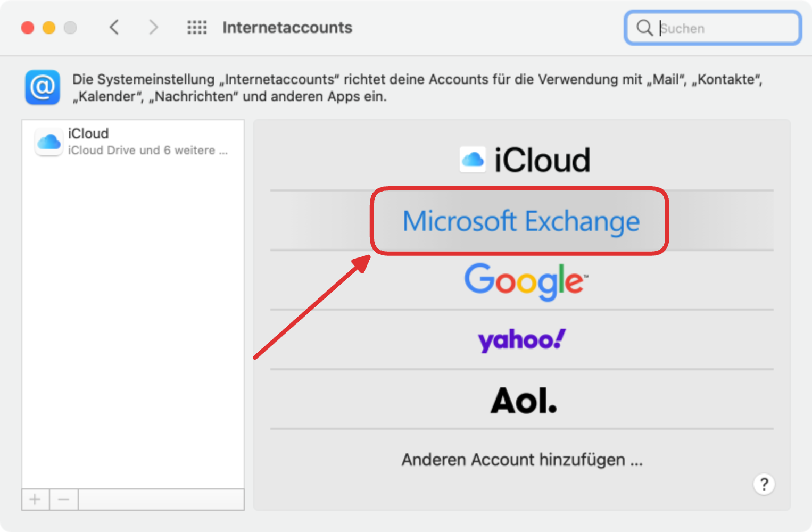Open "Anderen Account hinzufügen …"
This screenshot has width=812, height=532.
point(521,460)
